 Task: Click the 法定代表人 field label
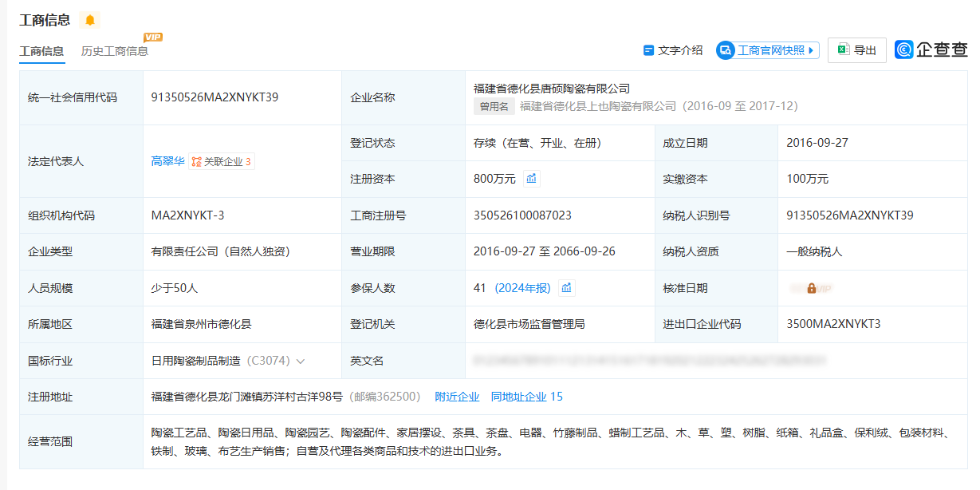coord(56,161)
